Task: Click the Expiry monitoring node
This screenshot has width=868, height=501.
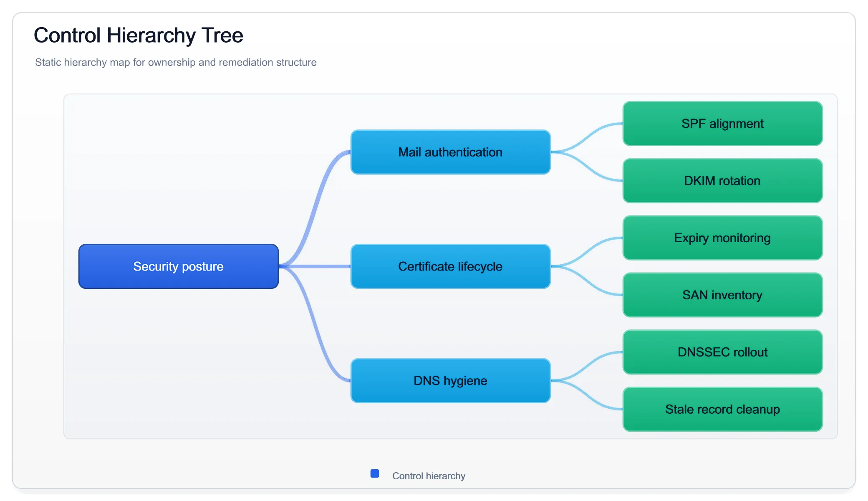Action: [723, 238]
